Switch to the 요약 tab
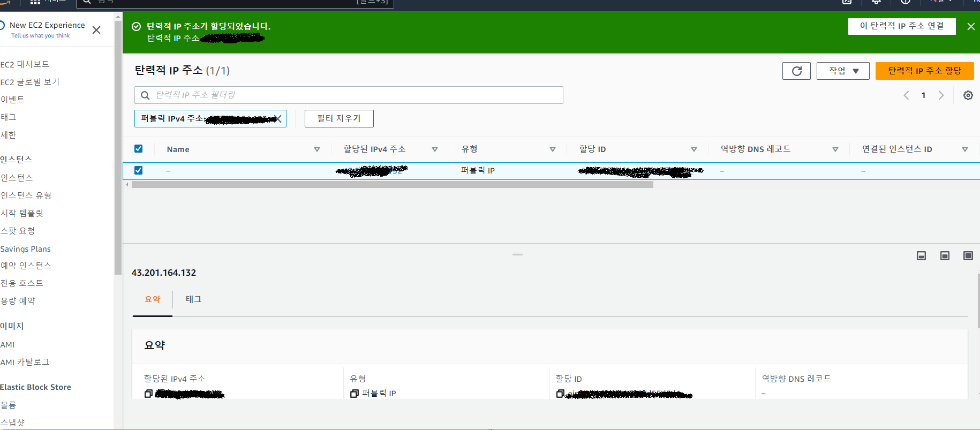 (x=153, y=299)
